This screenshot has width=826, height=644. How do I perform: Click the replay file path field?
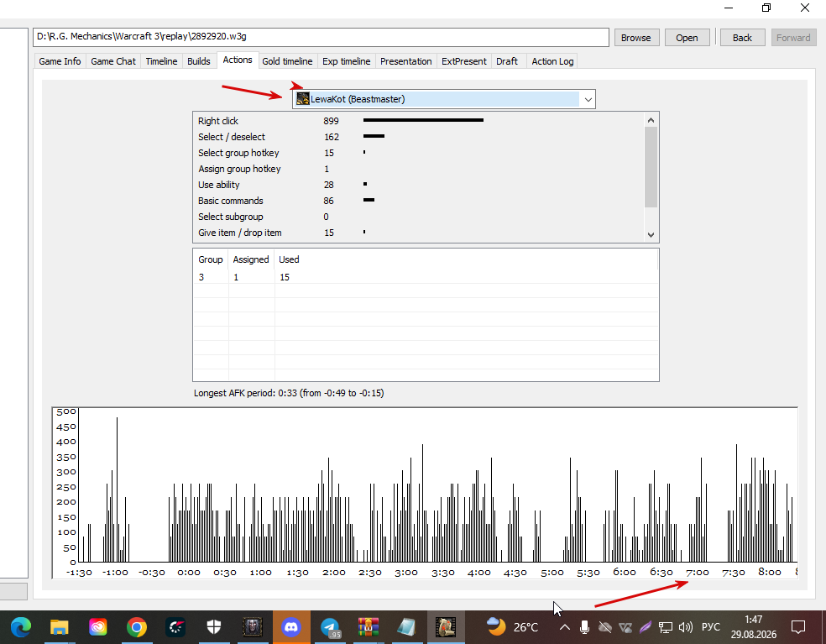pyautogui.click(x=321, y=37)
